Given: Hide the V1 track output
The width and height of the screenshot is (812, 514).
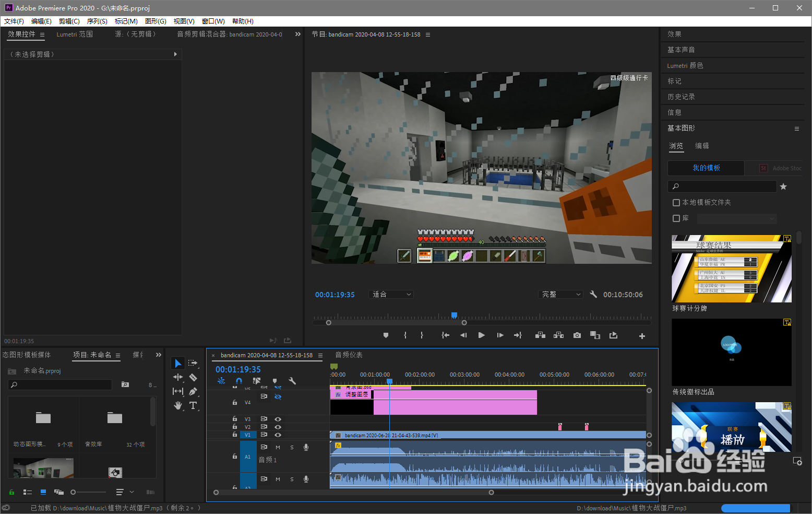Looking at the screenshot, I should click(x=278, y=435).
